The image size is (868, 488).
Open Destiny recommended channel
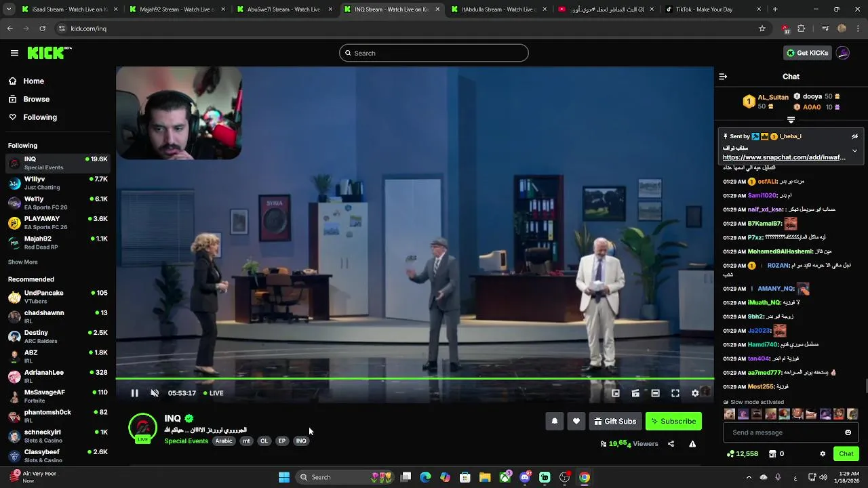coord(58,337)
